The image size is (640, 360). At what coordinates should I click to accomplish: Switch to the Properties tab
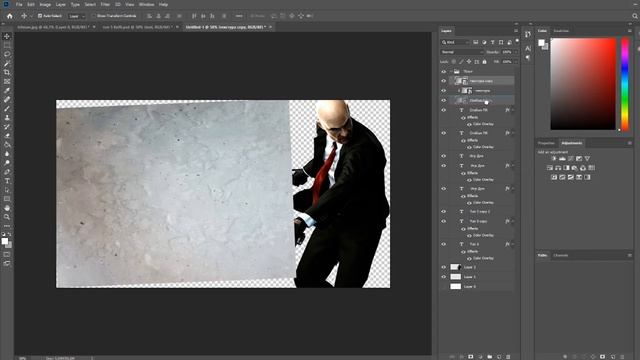click(546, 143)
